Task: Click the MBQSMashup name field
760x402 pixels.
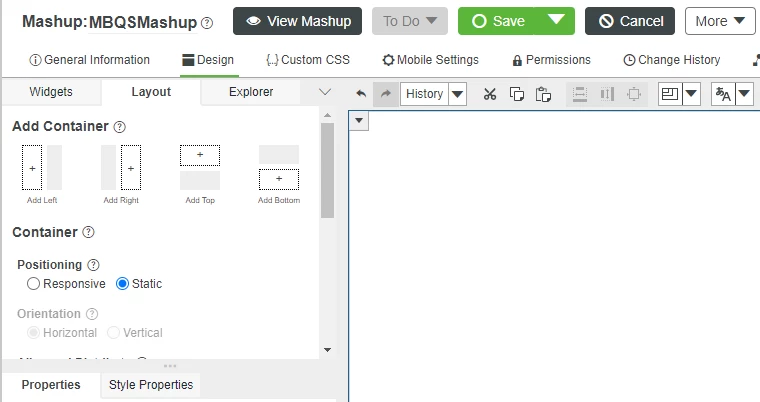Action: click(143, 23)
